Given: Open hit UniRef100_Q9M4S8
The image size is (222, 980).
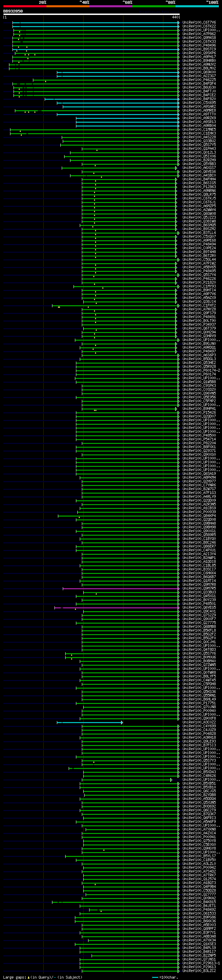Looking at the screenshot, I should click(x=199, y=38).
